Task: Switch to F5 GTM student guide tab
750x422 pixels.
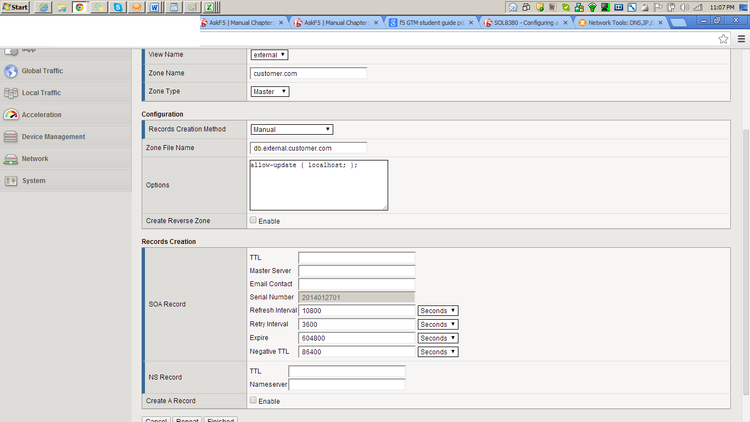Action: click(x=430, y=22)
